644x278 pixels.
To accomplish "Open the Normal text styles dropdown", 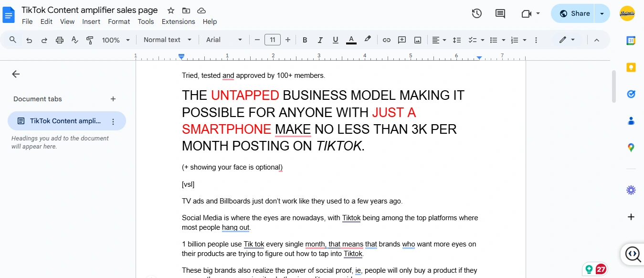I will (x=168, y=40).
